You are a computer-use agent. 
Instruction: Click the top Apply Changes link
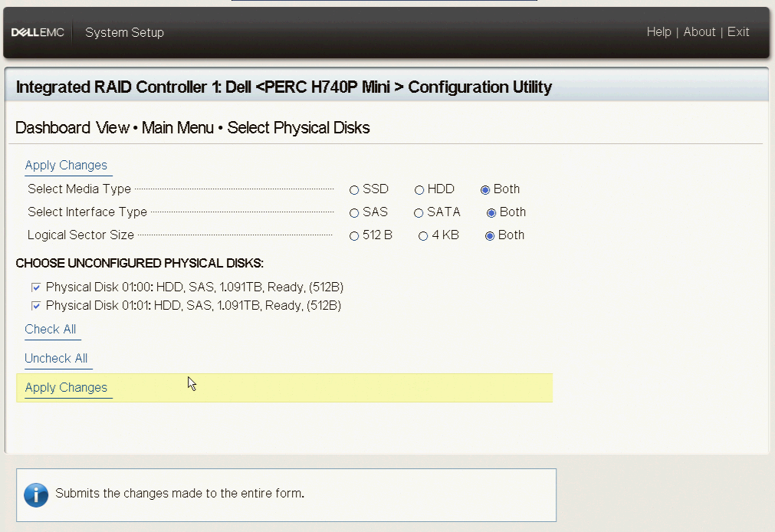pyautogui.click(x=66, y=166)
